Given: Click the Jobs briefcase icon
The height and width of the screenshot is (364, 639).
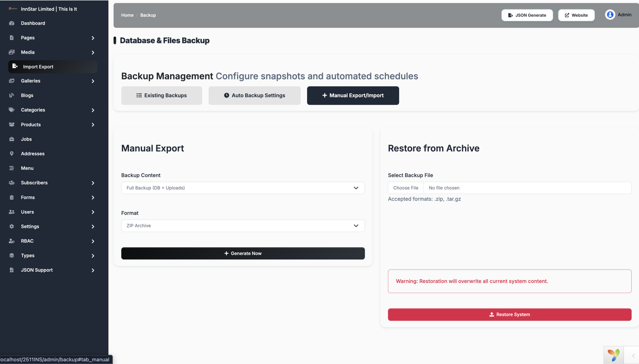Looking at the screenshot, I should click(12, 139).
